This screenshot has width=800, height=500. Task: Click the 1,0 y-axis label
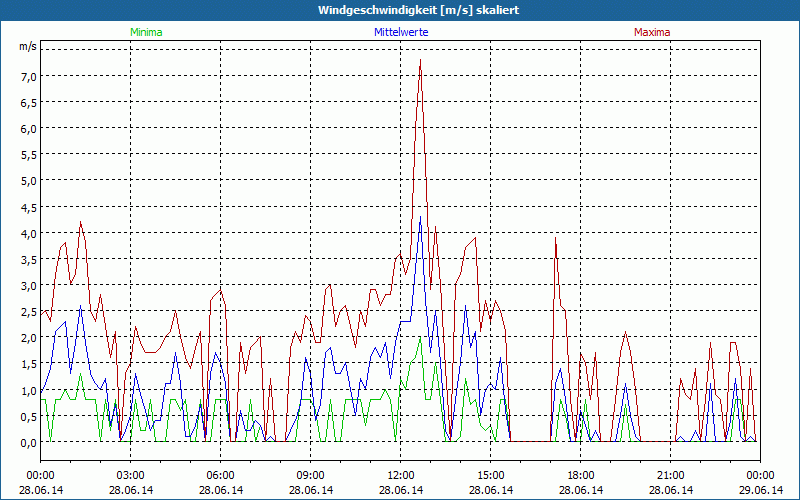tap(29, 390)
